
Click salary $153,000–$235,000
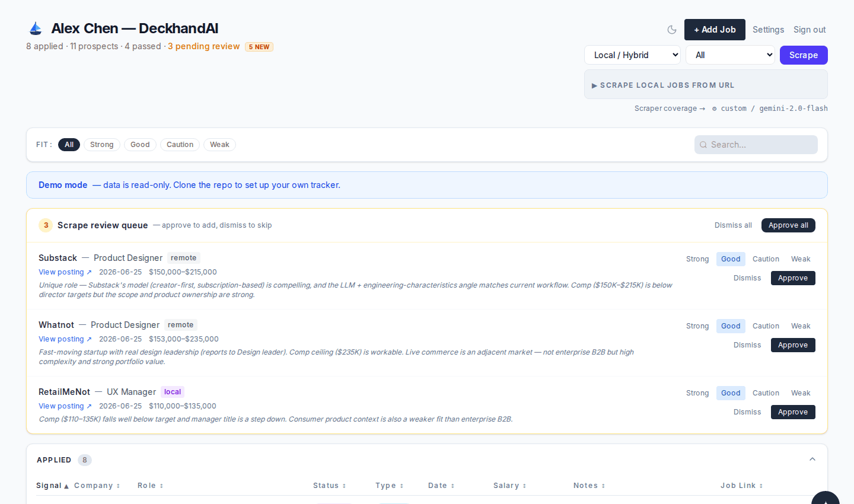tap(184, 339)
